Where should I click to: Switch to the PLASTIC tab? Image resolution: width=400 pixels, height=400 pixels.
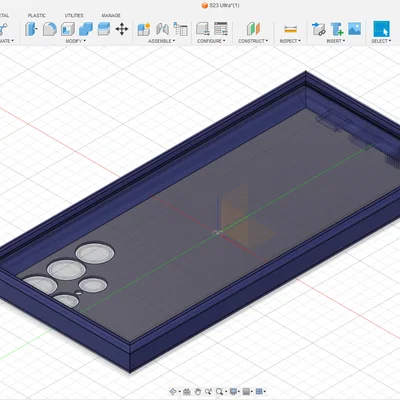[37, 15]
